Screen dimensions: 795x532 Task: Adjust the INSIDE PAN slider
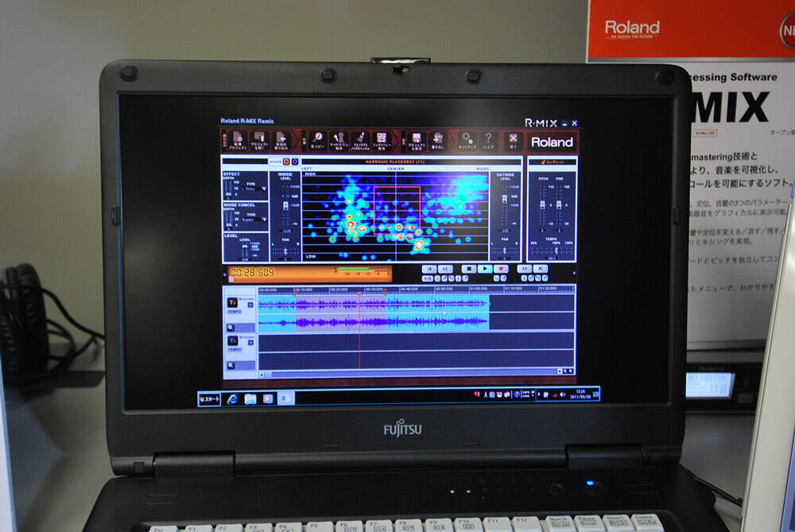285,251
